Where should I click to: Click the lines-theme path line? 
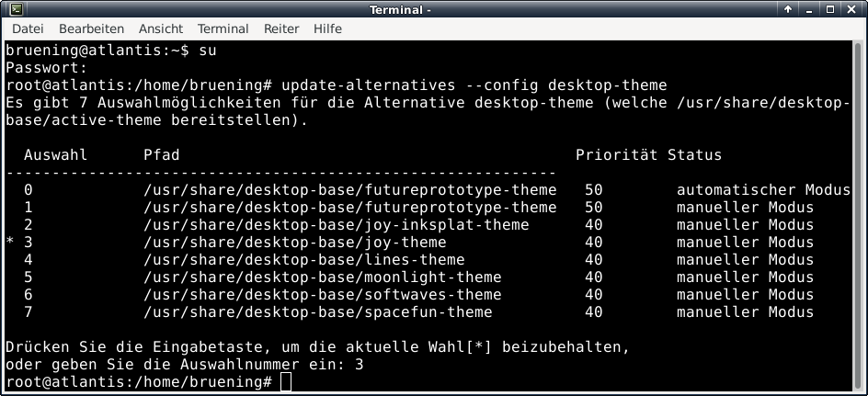303,260
